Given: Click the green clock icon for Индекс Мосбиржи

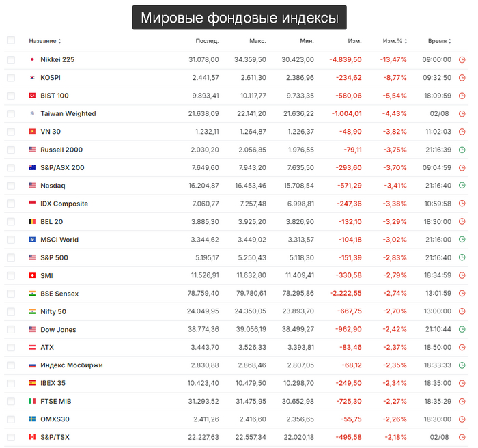Looking at the screenshot, I should click(462, 365).
